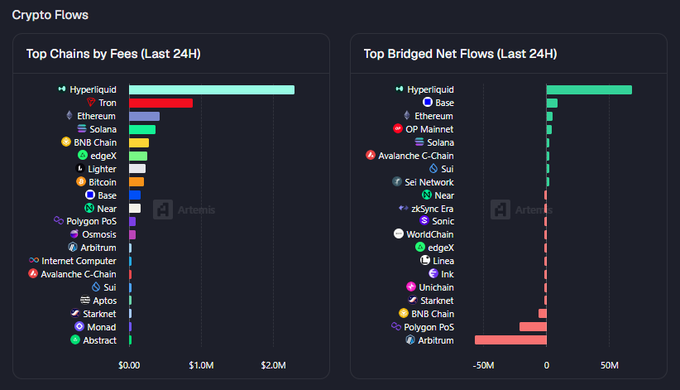Click the 'Linea' chain label
The image size is (680, 390).
[443, 261]
